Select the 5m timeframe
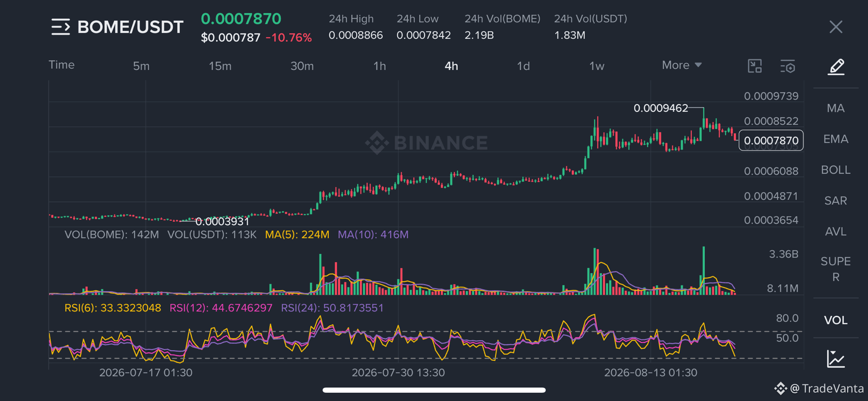 tap(141, 66)
